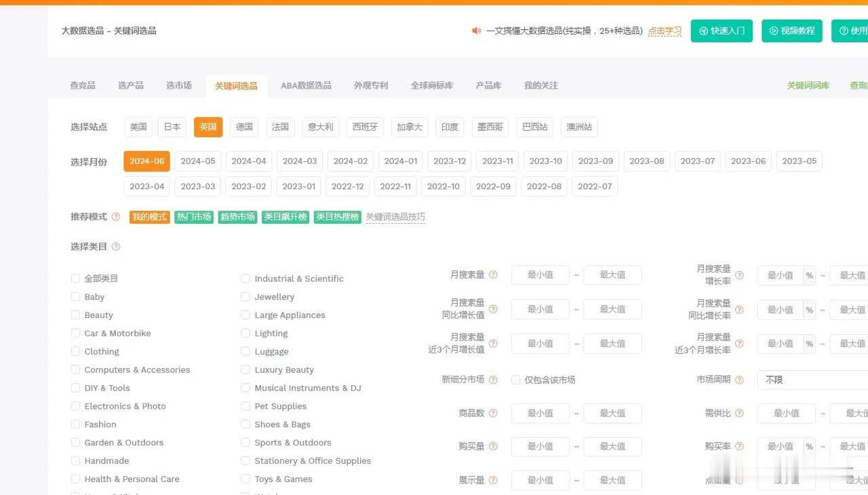Viewport: 868px width, 495px height.
Task: Click help icon beside 同比增长率
Action: point(739,310)
